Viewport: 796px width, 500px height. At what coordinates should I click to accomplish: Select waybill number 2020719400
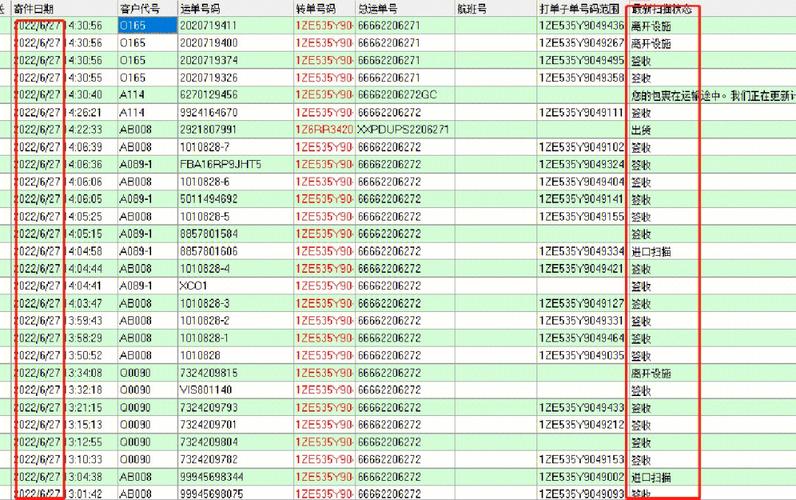pos(209,43)
